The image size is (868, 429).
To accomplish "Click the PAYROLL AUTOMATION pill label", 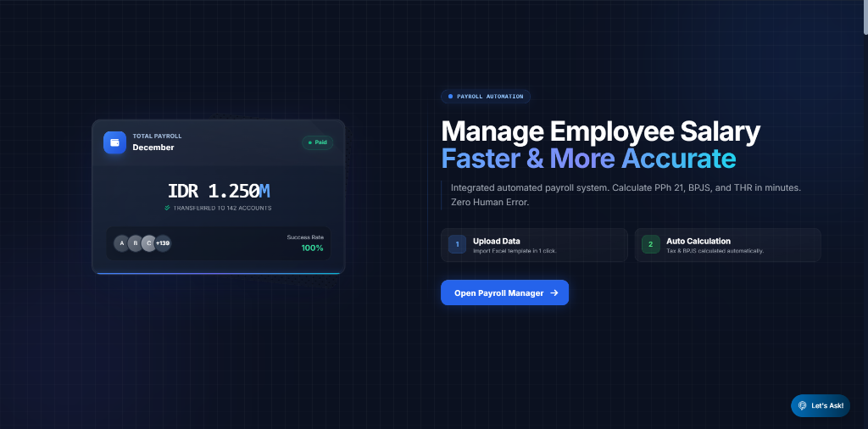I will 486,97.
